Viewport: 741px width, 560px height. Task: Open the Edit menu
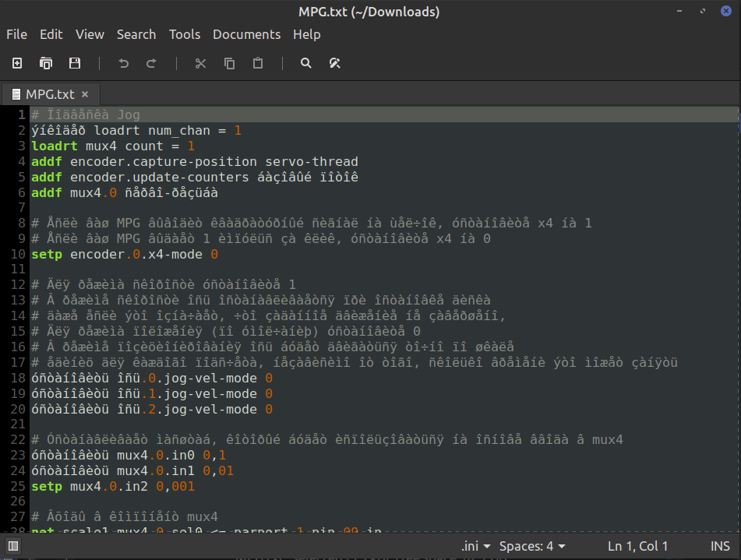(51, 34)
